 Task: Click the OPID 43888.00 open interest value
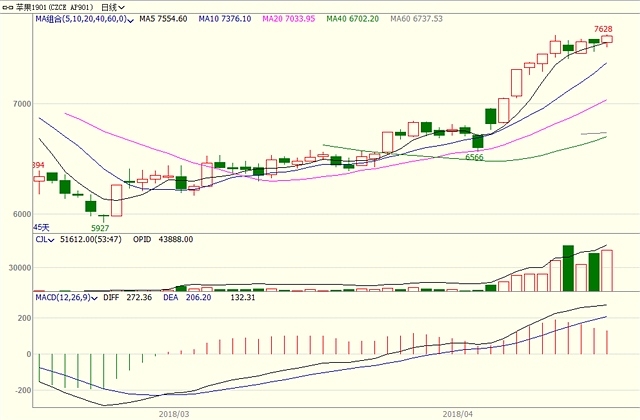[163, 240]
